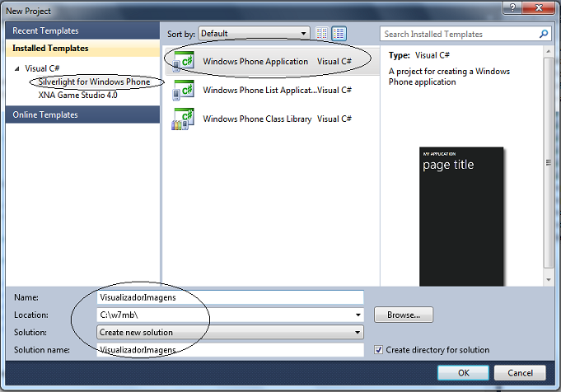Select Silverlight for Windows Phone category

point(94,82)
